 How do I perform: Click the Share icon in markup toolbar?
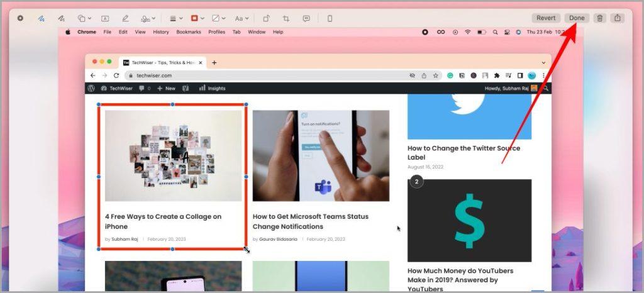[617, 18]
